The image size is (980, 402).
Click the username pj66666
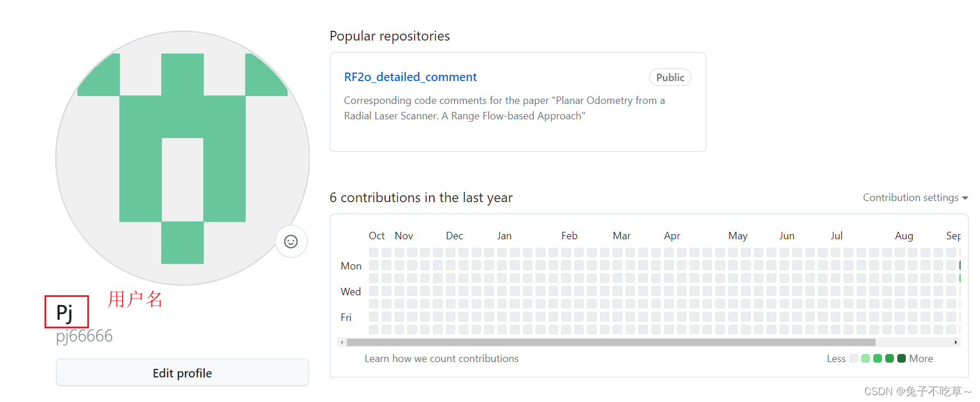point(84,336)
